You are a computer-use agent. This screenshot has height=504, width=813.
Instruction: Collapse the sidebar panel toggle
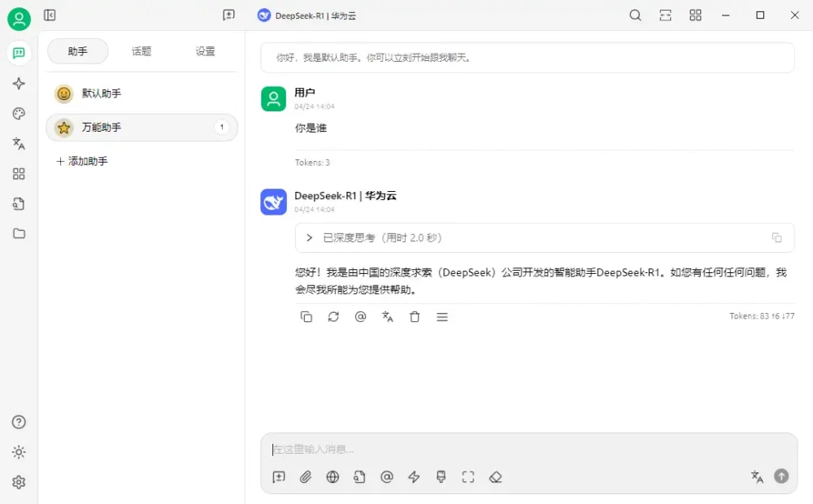pyautogui.click(x=50, y=15)
